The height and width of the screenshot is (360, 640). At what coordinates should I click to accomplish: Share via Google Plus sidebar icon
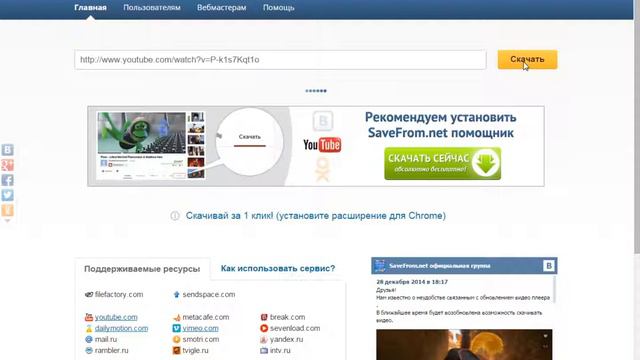7,165
